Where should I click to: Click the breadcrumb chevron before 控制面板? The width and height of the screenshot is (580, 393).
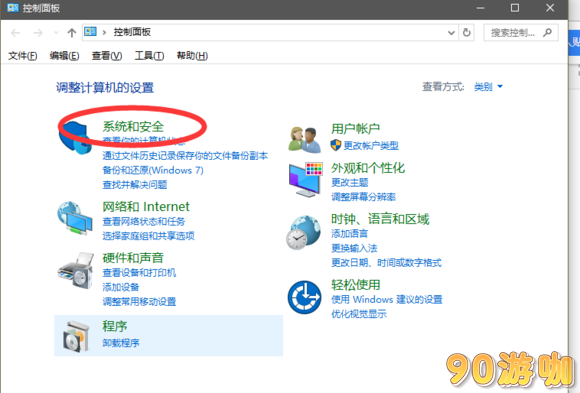(x=104, y=33)
